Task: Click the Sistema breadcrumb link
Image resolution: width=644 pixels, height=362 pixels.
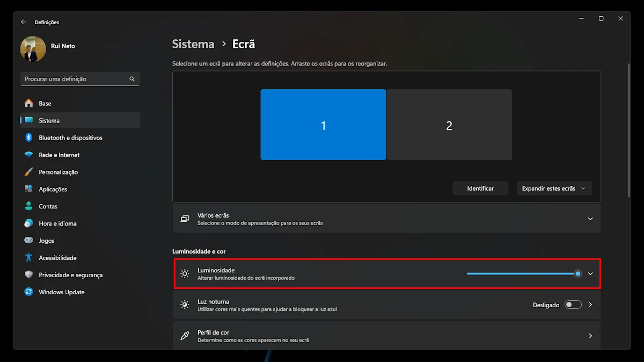Action: [x=193, y=44]
